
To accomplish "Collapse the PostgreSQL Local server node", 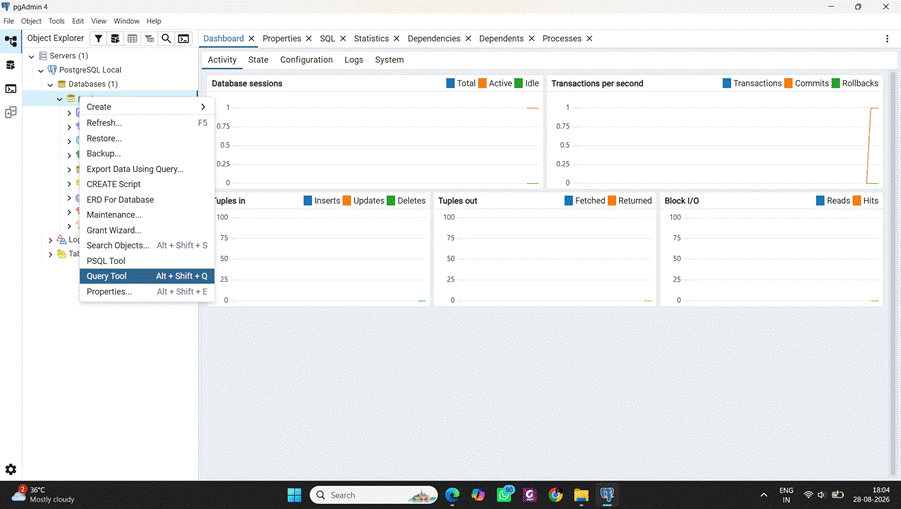I will [41, 71].
